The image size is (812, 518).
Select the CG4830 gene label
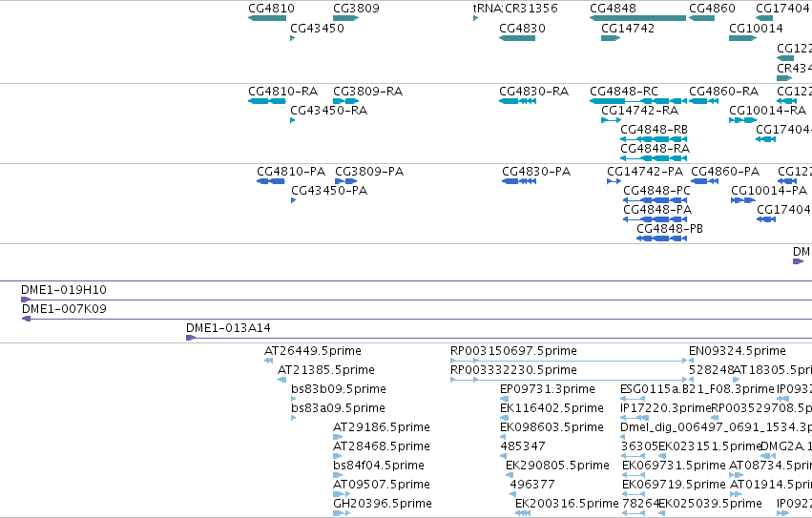point(522,28)
